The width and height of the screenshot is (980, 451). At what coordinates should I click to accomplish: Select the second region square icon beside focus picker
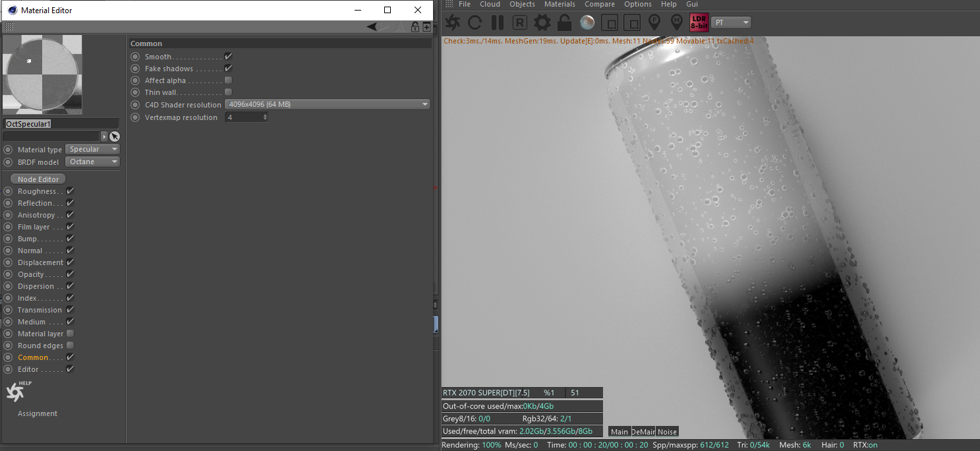click(x=632, y=22)
